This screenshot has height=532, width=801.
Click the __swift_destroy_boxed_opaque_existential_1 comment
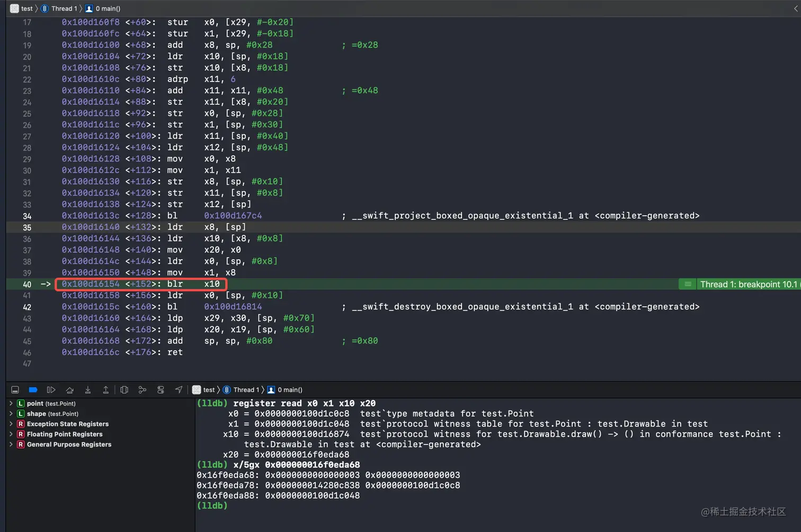[520, 307]
